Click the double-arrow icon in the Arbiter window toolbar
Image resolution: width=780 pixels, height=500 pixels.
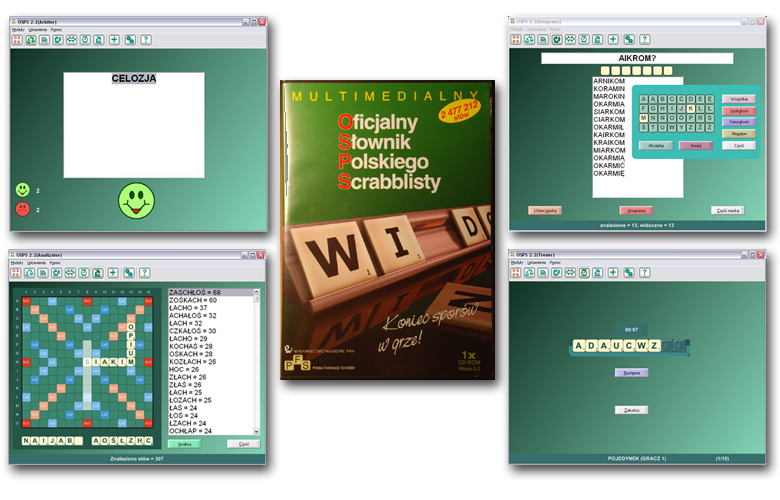pos(72,40)
